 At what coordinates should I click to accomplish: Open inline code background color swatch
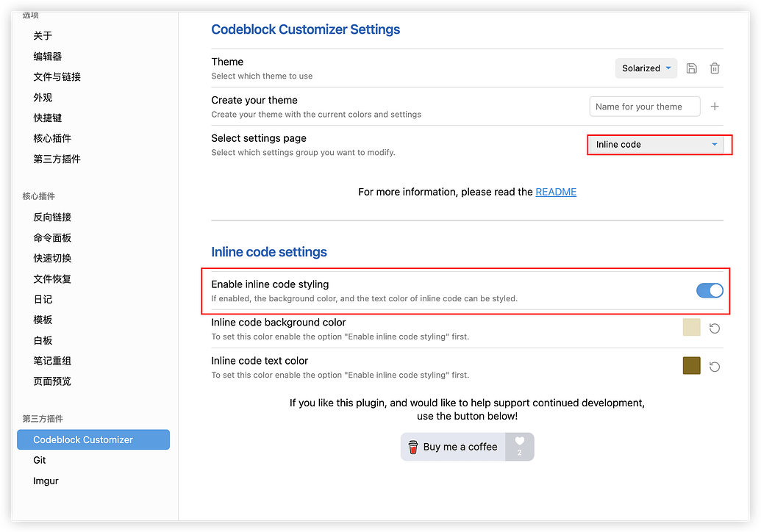click(x=691, y=327)
